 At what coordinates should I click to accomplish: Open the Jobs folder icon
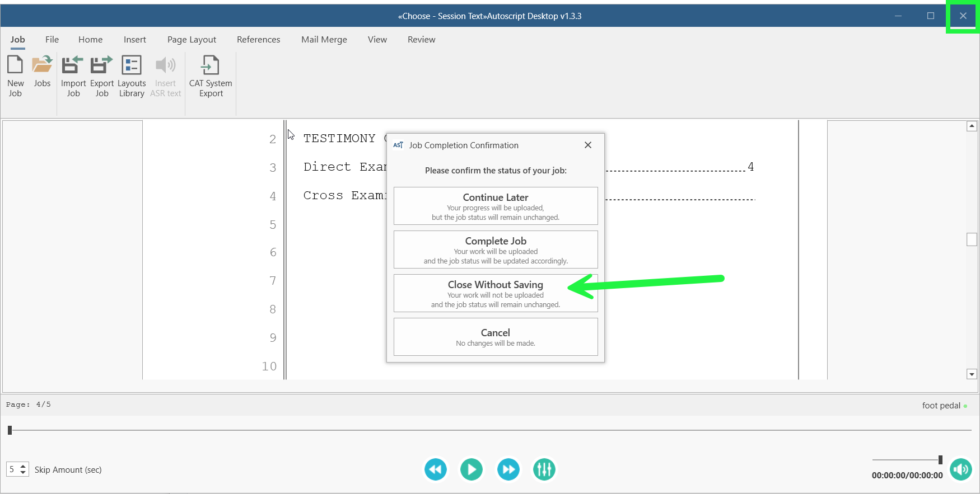point(42,65)
